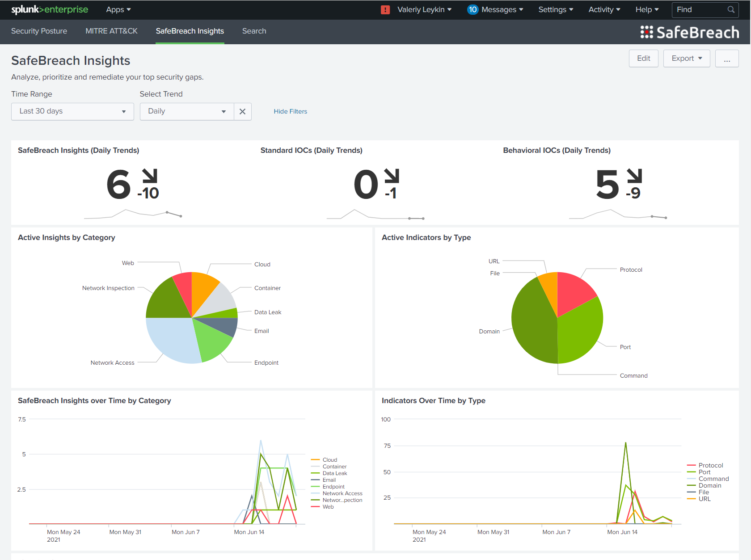
Task: Open the Help dropdown menu
Action: coord(647,9)
